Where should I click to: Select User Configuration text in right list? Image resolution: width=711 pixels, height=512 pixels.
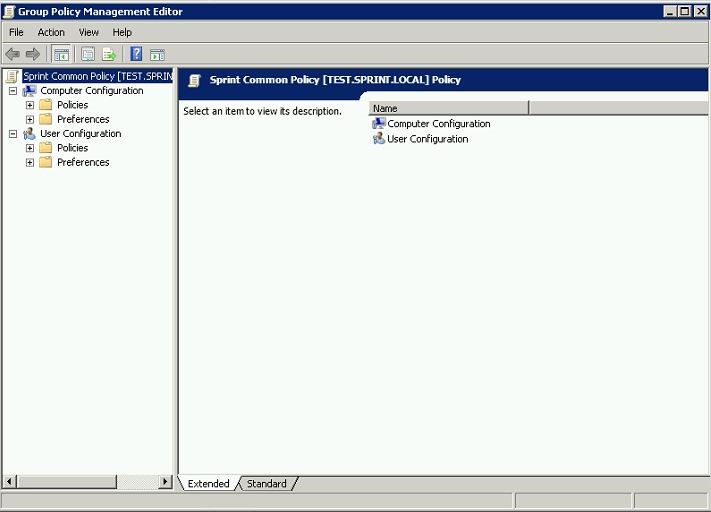428,139
